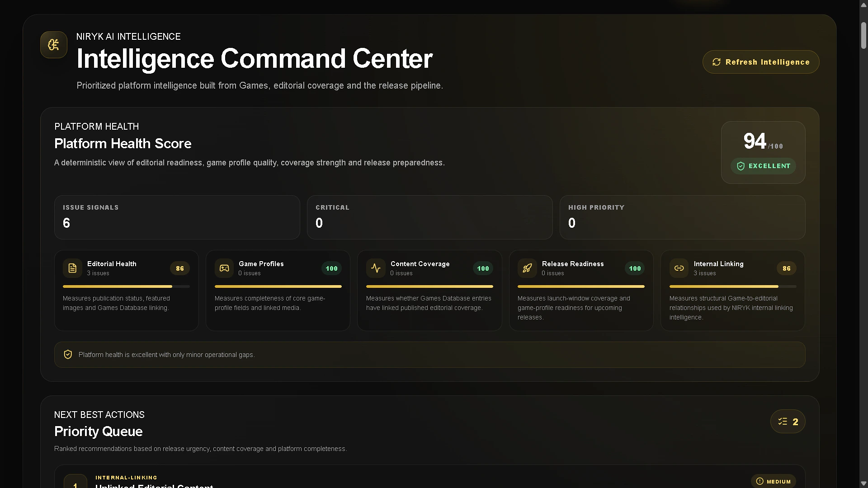Click Release Readiness progress bar
The image size is (868, 488).
pyautogui.click(x=581, y=286)
